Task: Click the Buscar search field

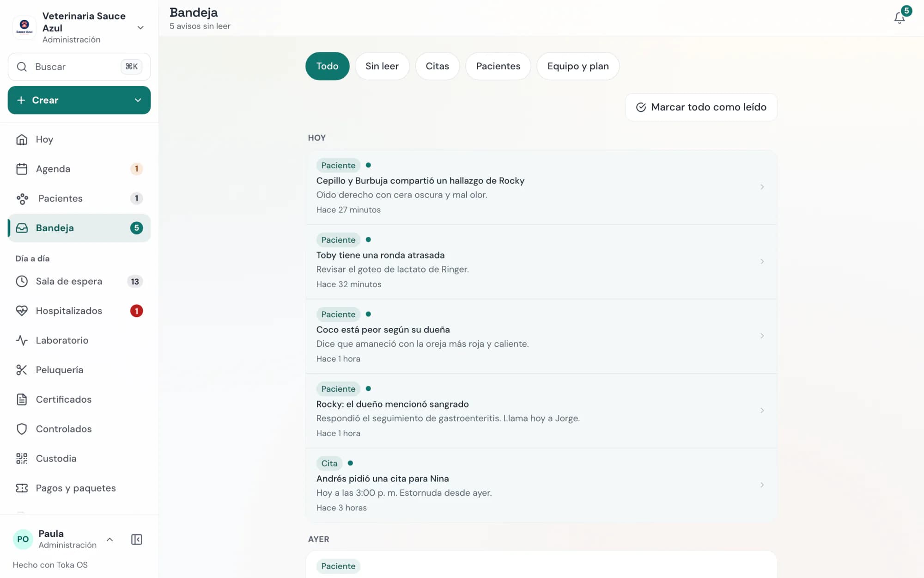Action: (x=79, y=67)
